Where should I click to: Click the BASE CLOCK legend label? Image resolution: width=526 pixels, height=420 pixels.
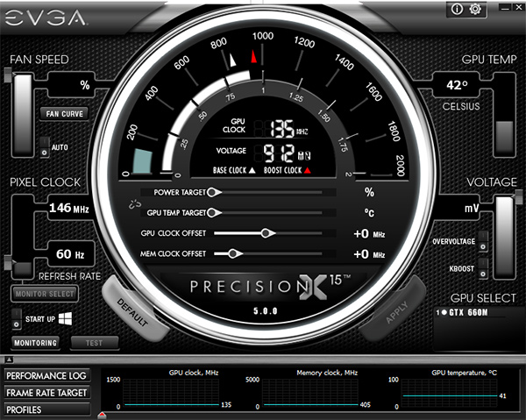coord(234,170)
